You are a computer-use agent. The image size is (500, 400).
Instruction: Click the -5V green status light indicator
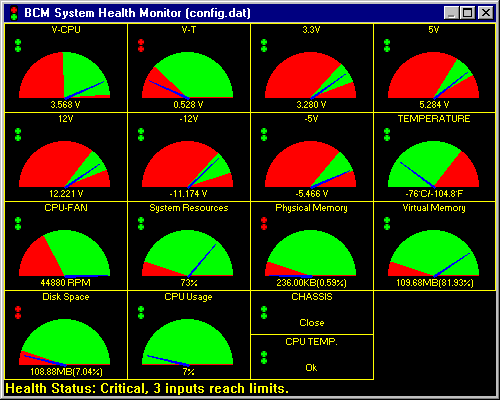click(x=264, y=135)
